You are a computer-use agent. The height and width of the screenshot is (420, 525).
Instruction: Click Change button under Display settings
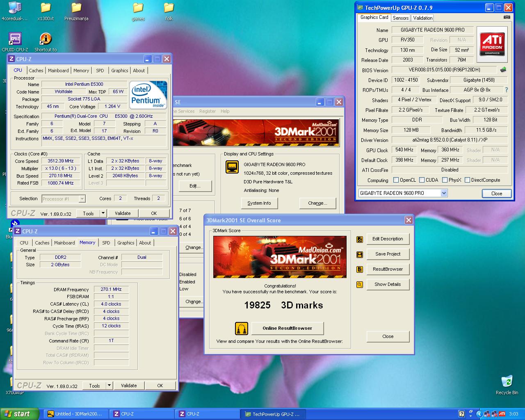317,203
